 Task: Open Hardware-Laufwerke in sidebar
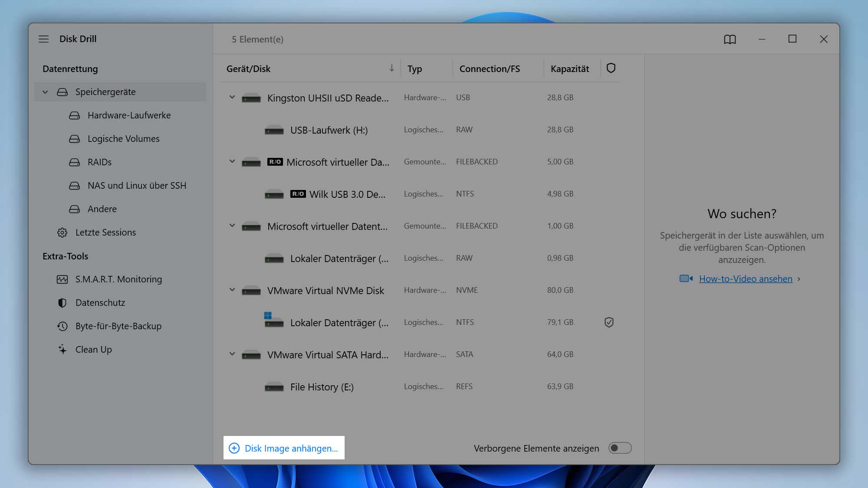[129, 115]
